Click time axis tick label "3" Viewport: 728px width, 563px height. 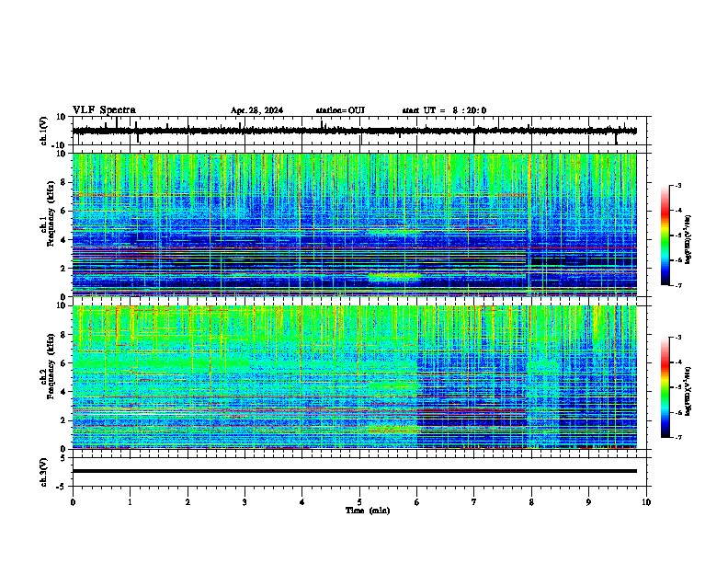pyautogui.click(x=245, y=502)
